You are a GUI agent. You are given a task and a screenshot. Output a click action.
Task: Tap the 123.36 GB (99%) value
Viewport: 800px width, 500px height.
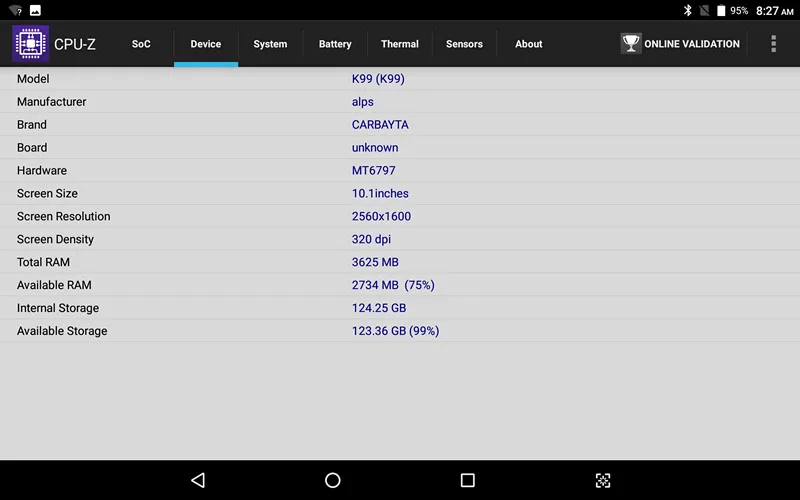point(395,331)
